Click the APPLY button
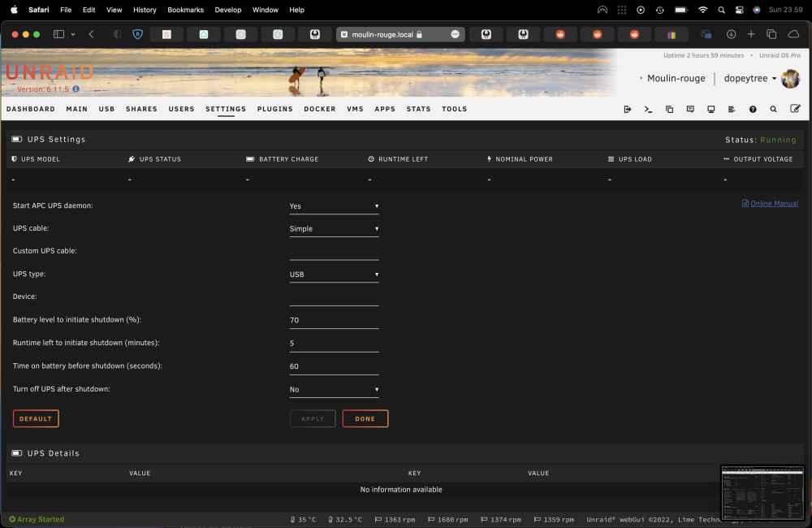Image resolution: width=812 pixels, height=528 pixels. click(x=313, y=418)
